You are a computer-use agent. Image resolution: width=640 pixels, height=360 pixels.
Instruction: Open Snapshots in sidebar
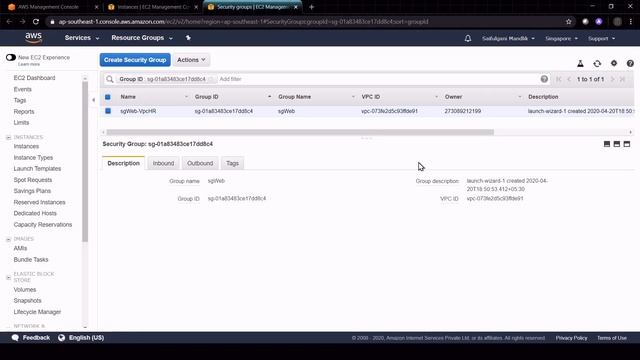[27, 300]
